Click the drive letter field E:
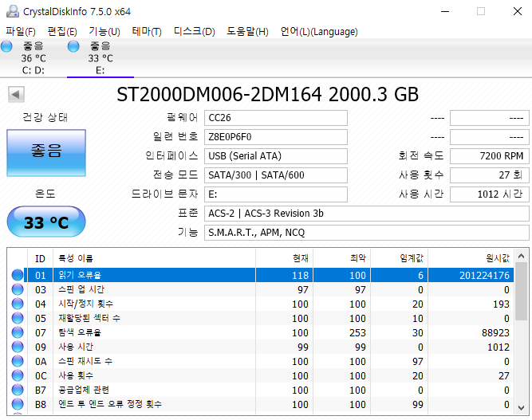This screenshot has height=420, width=532. tap(276, 194)
